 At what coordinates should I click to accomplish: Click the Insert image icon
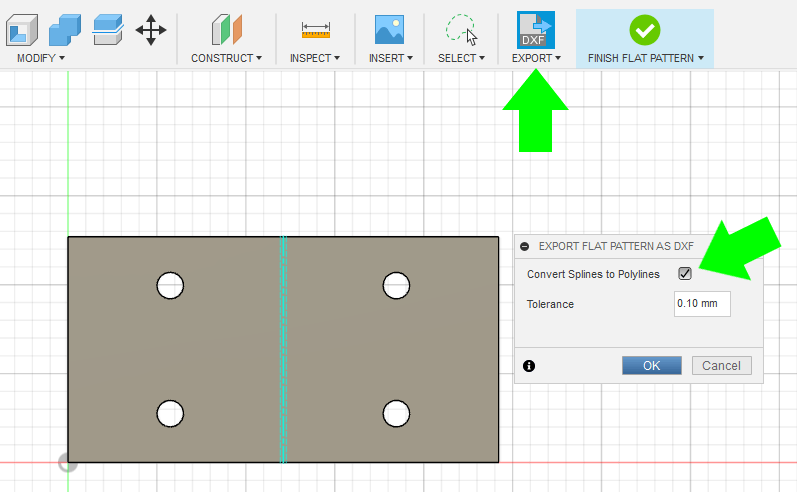pos(389,30)
